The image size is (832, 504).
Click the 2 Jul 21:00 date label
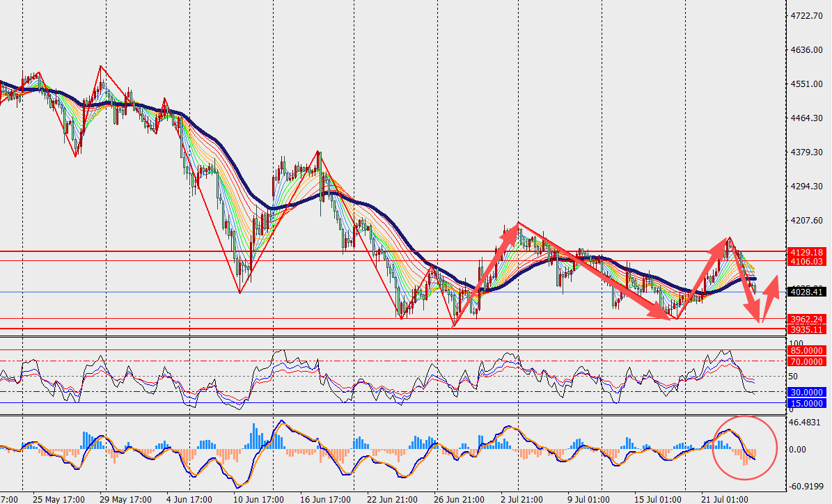(521, 499)
